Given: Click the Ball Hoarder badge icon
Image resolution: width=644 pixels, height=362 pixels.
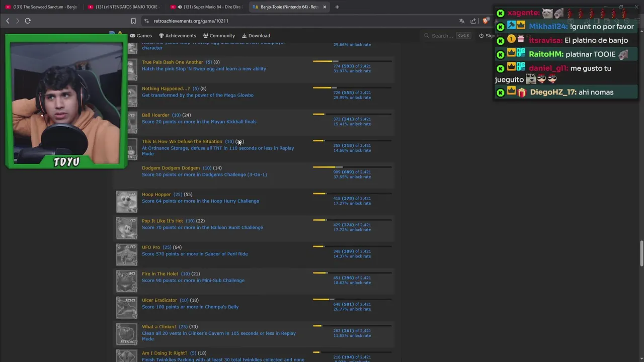Looking at the screenshot, I should (132, 122).
